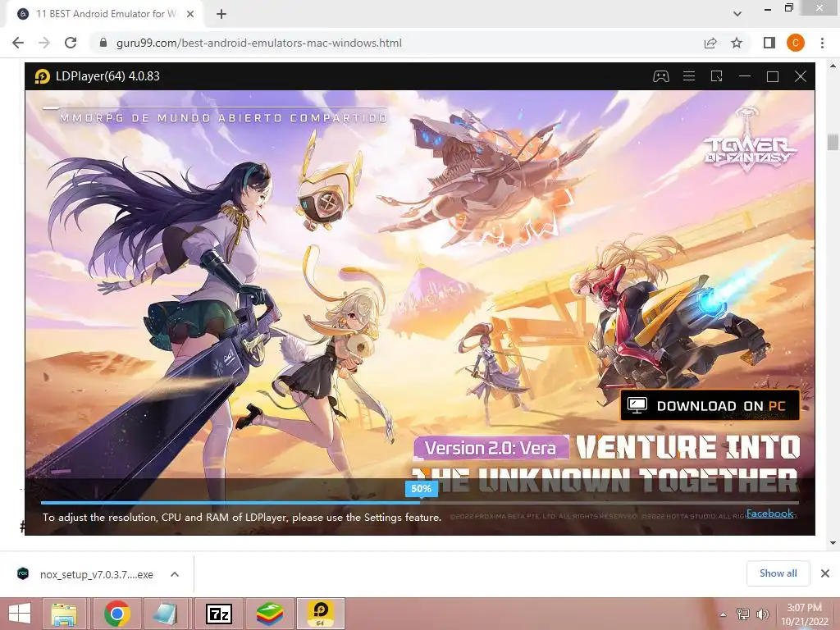The image size is (840, 630).
Task: Open the volume tray icon
Action: click(762, 614)
